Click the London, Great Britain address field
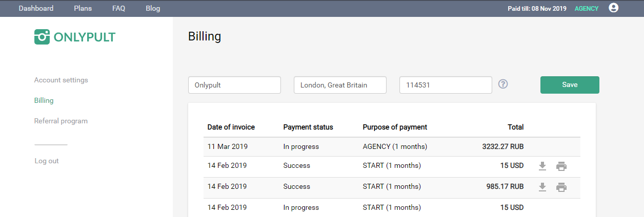The height and width of the screenshot is (217, 644). [x=340, y=85]
